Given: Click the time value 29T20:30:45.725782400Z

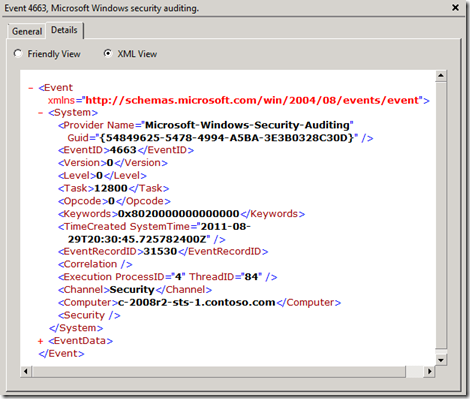Looking at the screenshot, I should [x=137, y=239].
